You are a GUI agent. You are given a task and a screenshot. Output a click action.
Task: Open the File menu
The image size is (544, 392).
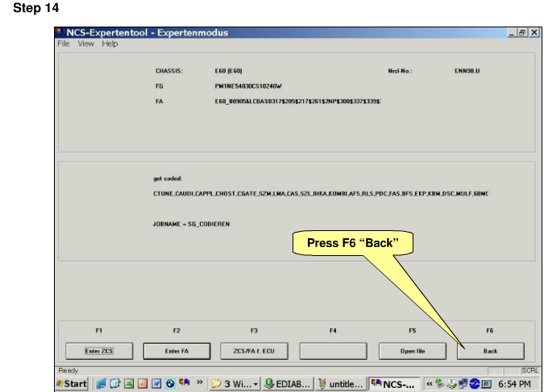(64, 43)
